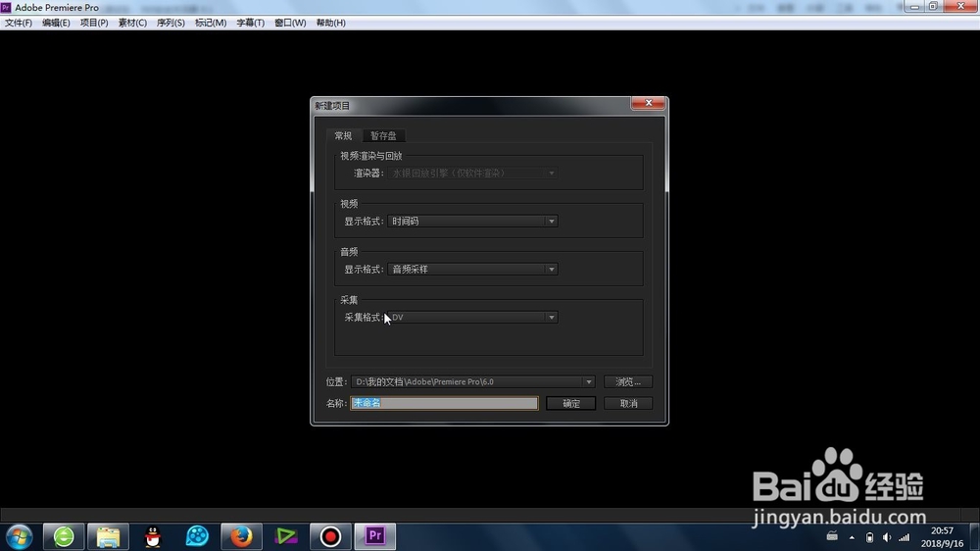Click the 名称 input field
Viewport: 980px width, 551px height.
[444, 403]
